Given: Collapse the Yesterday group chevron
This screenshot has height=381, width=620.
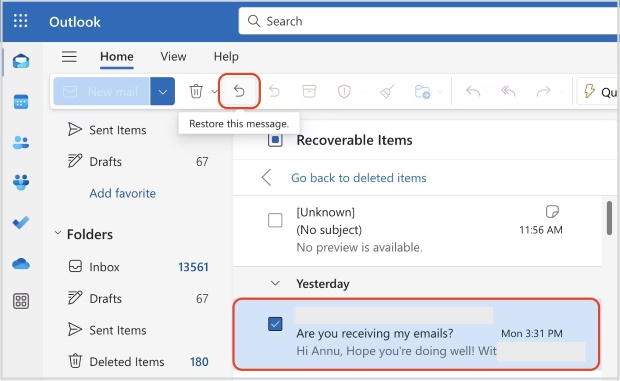Looking at the screenshot, I should click(x=275, y=283).
